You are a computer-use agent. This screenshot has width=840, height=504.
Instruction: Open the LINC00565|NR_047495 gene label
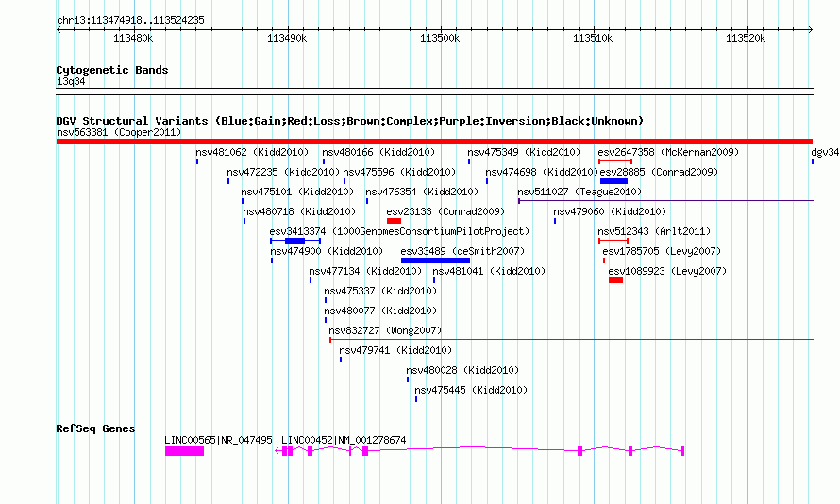pyautogui.click(x=219, y=440)
